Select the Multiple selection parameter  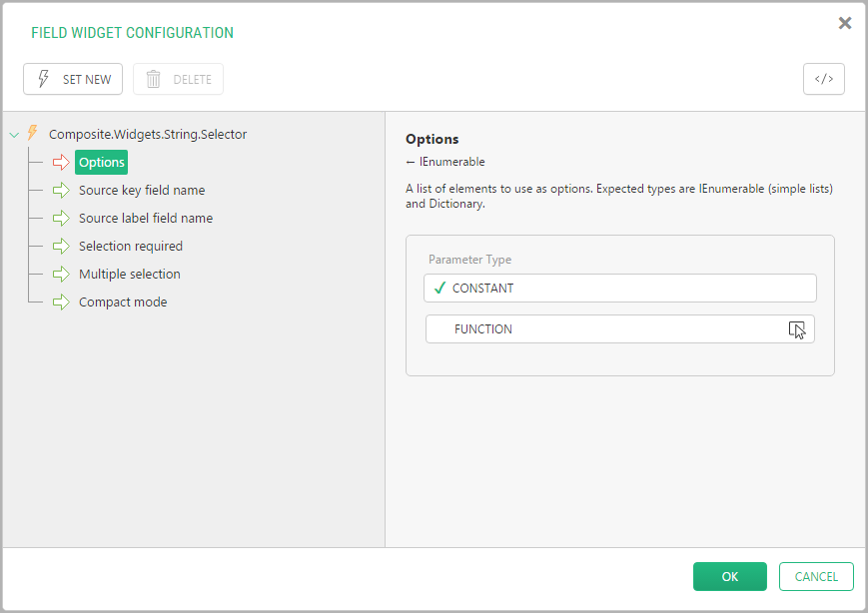click(130, 274)
